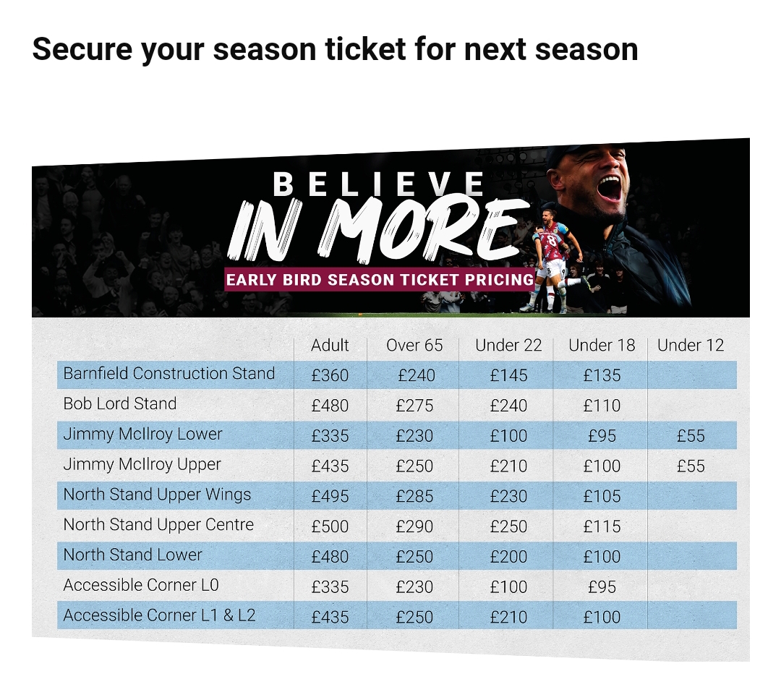Click the North Stand Upper Wings label
Viewport: 781px width, 700px height.
[157, 495]
